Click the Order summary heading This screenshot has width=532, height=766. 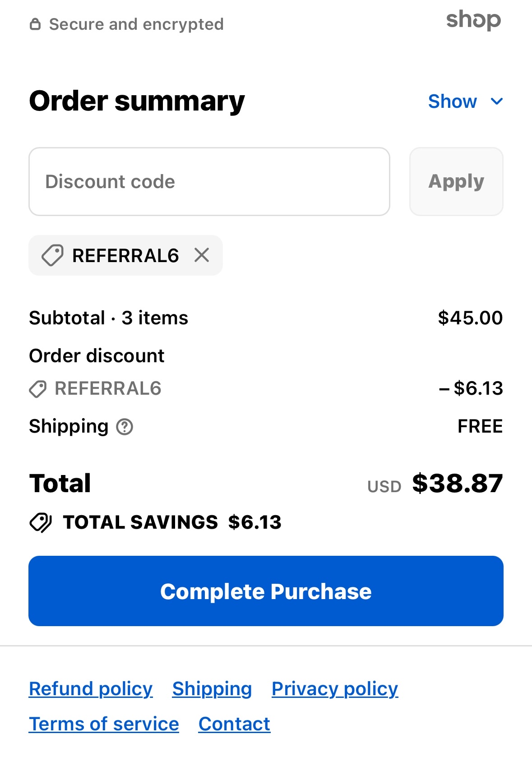(x=137, y=101)
